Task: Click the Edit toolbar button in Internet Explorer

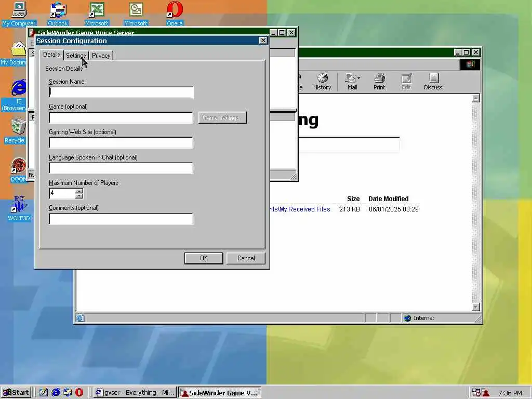Action: (x=406, y=82)
